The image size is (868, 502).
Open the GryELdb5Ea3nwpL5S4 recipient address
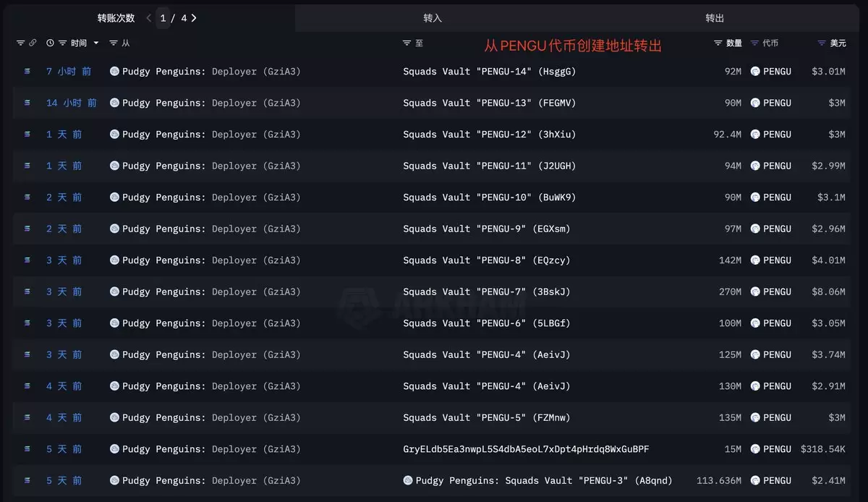pyautogui.click(x=526, y=449)
